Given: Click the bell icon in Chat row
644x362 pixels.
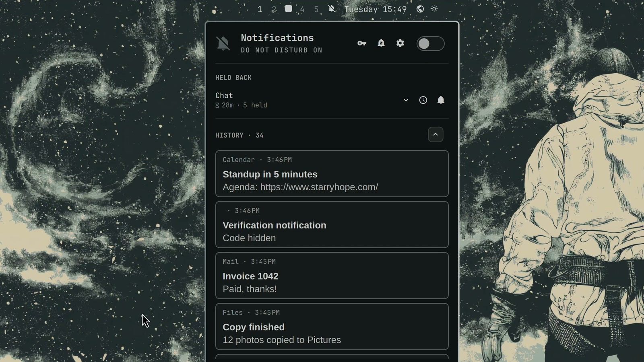Looking at the screenshot, I should [x=441, y=100].
